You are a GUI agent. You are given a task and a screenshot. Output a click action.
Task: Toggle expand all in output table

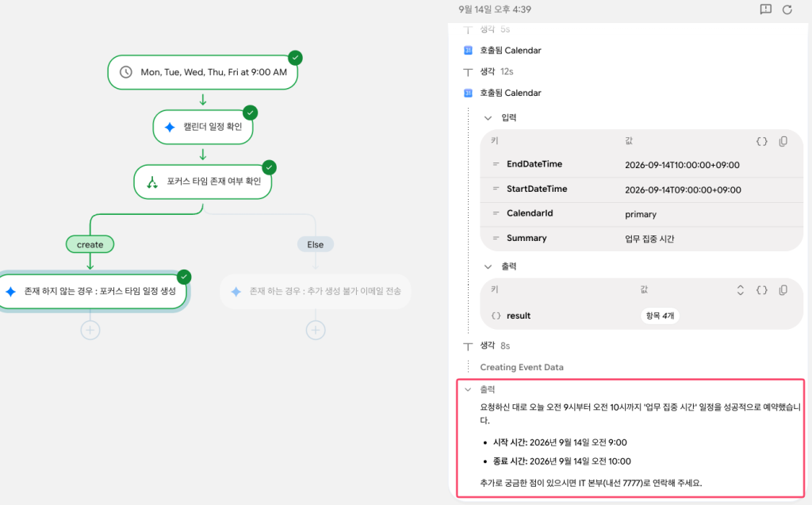[x=741, y=290]
